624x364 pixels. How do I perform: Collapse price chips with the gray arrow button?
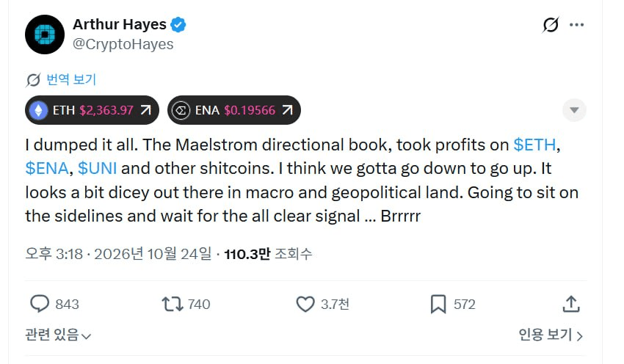pos(574,110)
